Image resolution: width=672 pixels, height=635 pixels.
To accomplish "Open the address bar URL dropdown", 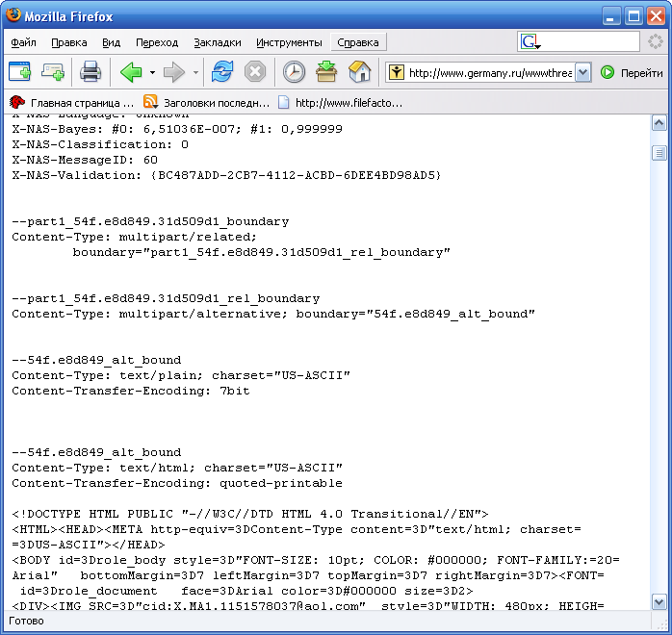I will point(582,72).
